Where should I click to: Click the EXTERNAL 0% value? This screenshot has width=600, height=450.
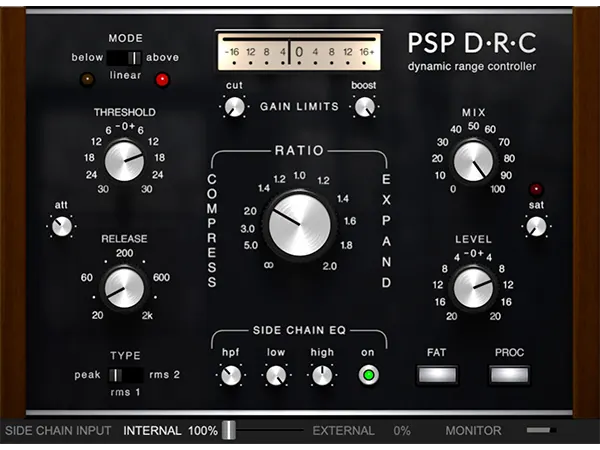[362, 430]
